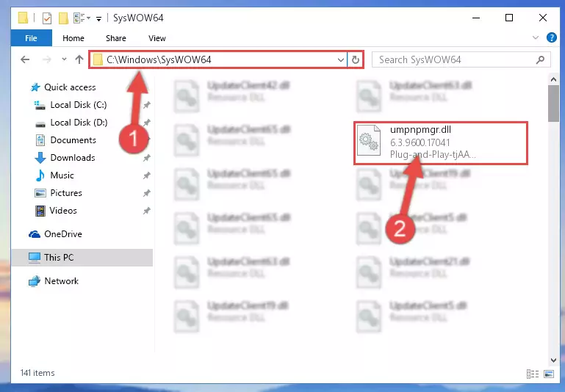The image size is (565, 392).
Task: Click the 141 items status text
Action: (37, 373)
